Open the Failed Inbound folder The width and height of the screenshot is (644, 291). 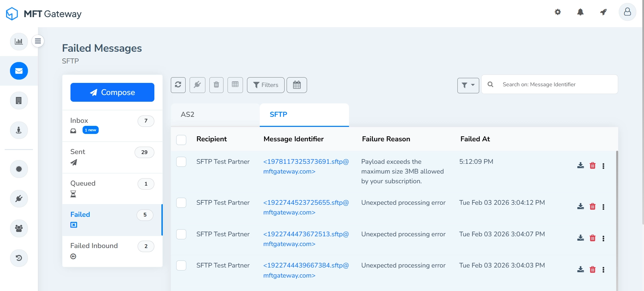pos(112,251)
